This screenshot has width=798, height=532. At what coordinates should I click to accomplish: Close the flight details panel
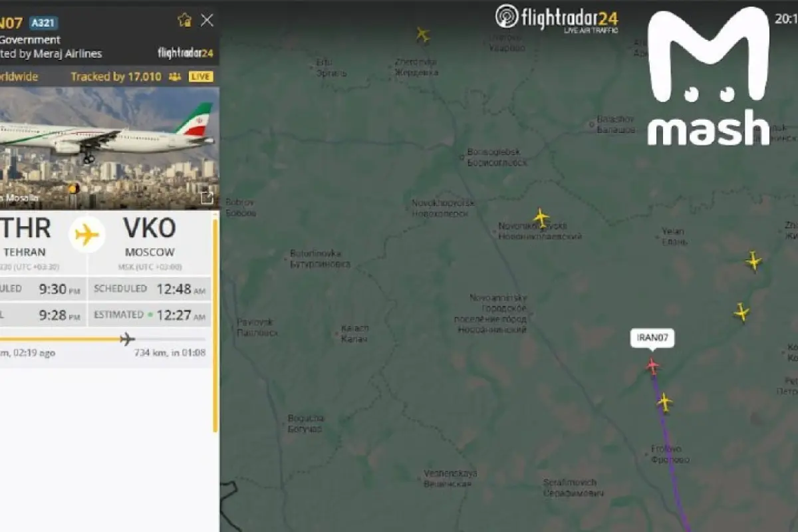point(207,20)
